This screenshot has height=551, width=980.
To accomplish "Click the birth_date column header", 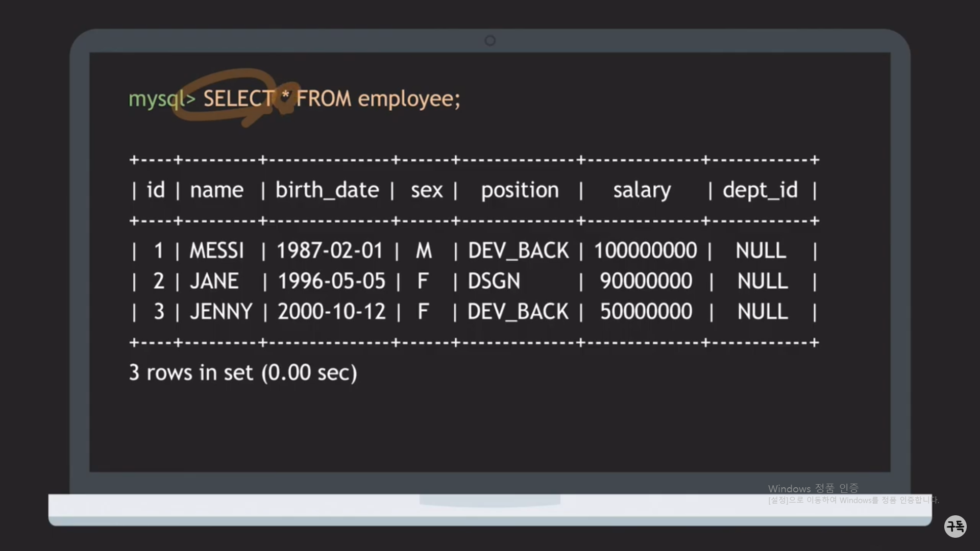I will click(327, 190).
